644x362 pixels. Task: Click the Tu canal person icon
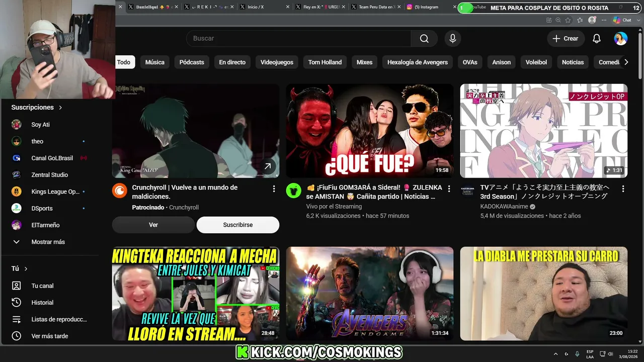17,286
